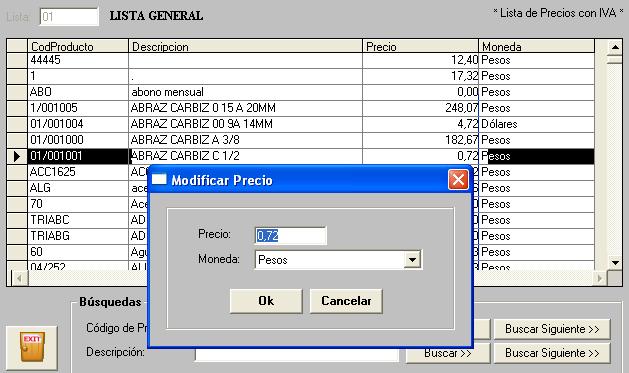Click the table's vertical scrollbar up arrow
The image size is (629, 373).
615,47
